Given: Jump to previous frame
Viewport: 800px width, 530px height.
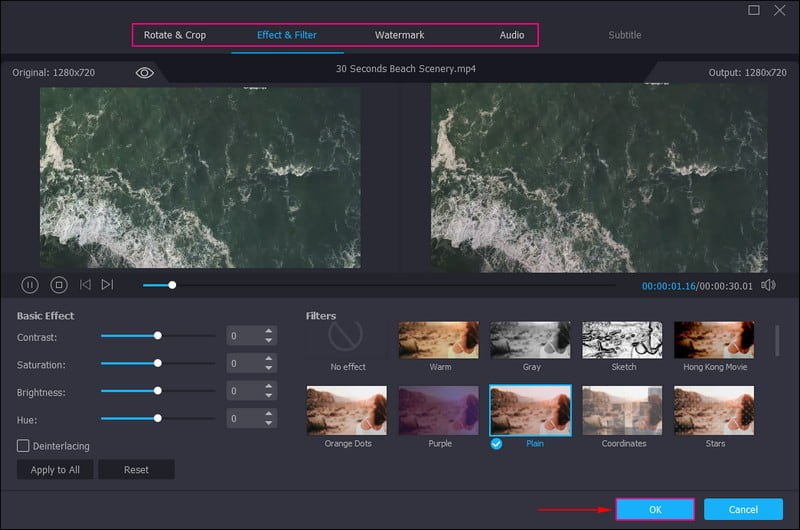Looking at the screenshot, I should tap(85, 285).
